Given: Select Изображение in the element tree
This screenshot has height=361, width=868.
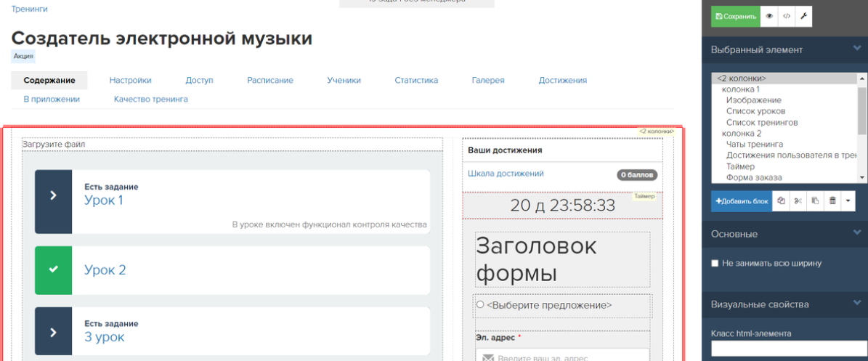Looking at the screenshot, I should (x=753, y=100).
